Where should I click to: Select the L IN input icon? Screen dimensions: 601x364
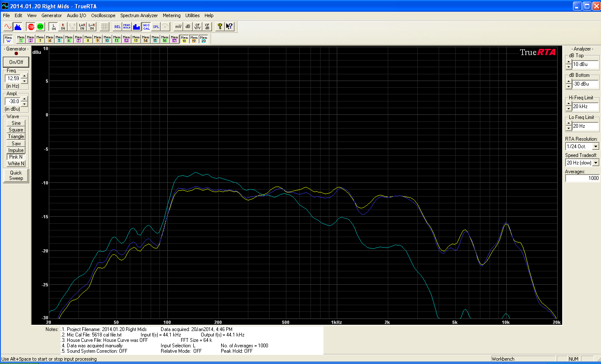click(53, 27)
